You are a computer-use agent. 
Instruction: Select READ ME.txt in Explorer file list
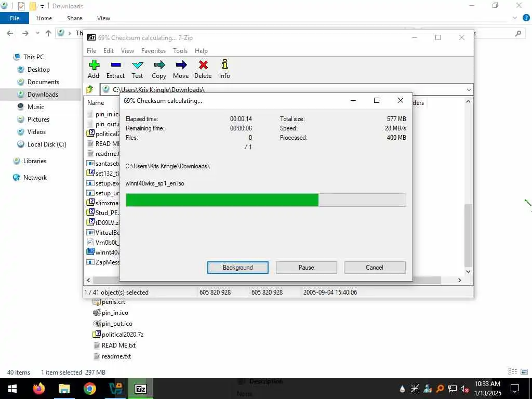114,345
